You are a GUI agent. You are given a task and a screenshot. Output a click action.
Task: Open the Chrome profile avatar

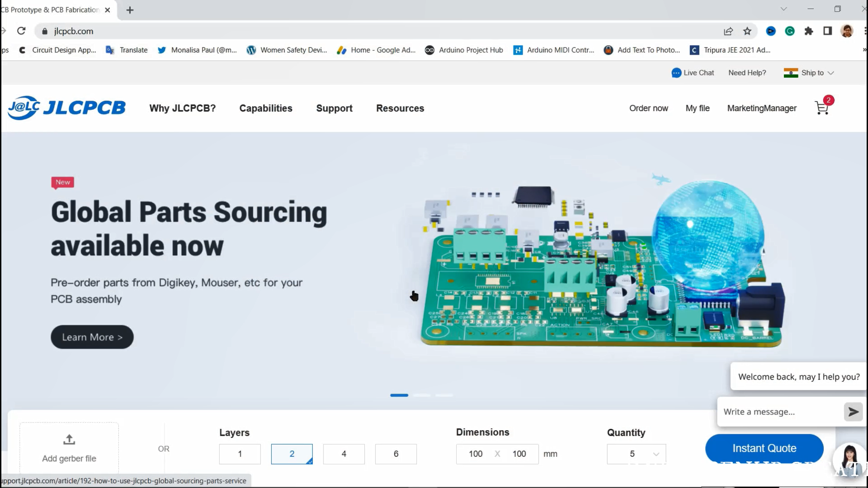tap(847, 31)
